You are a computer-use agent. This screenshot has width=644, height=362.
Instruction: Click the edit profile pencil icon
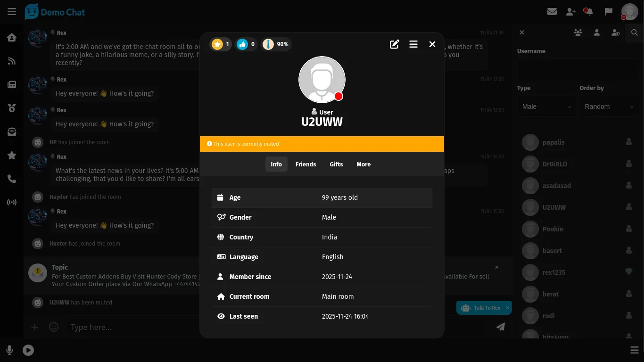pos(395,44)
